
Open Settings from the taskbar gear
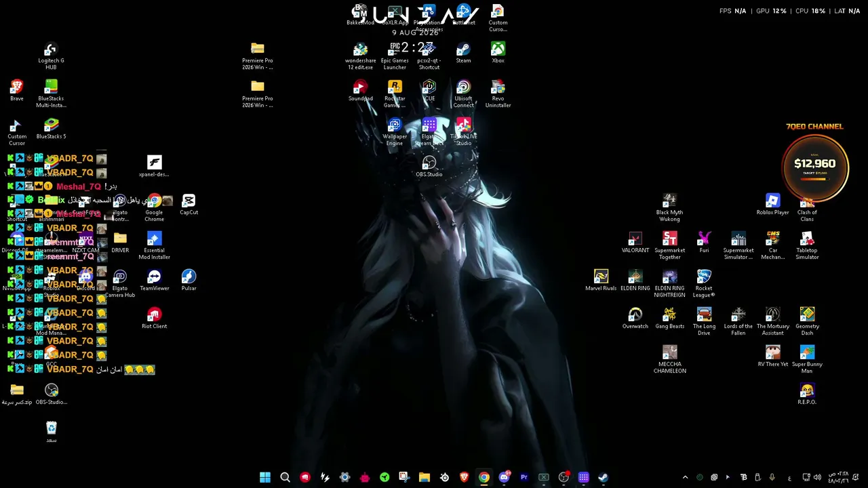tap(344, 477)
